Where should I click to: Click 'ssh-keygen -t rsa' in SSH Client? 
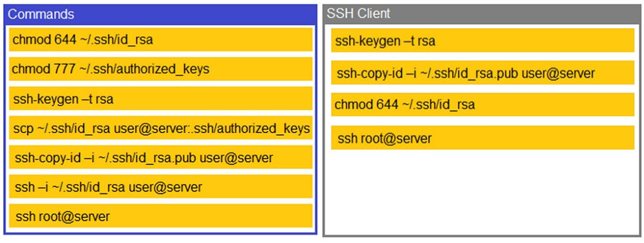pyautogui.click(x=482, y=40)
